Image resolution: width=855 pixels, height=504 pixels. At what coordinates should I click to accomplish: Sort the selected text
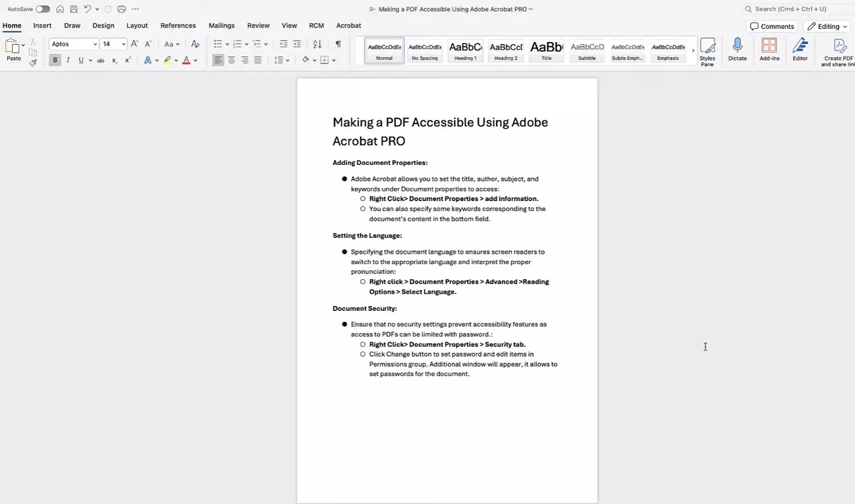pos(317,43)
